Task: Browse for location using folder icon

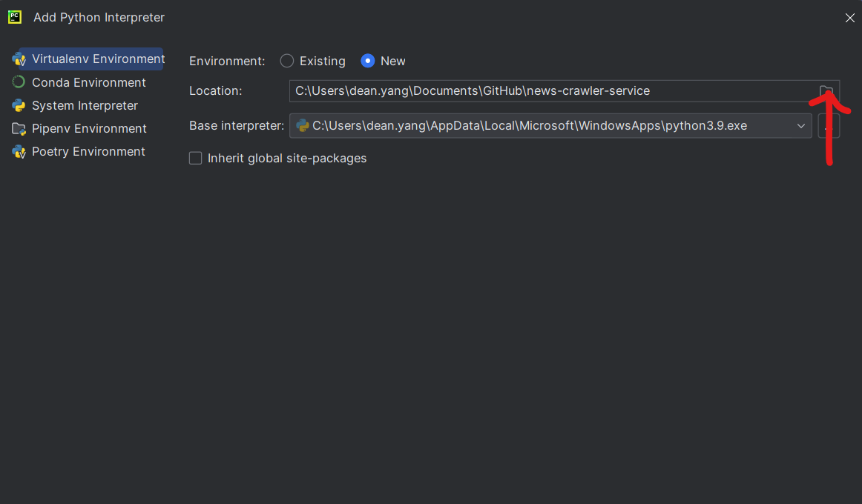Action: 826,91
